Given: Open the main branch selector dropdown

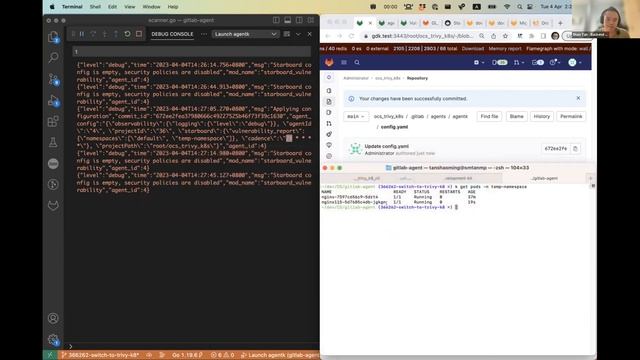Looking at the screenshot, I should 356,116.
